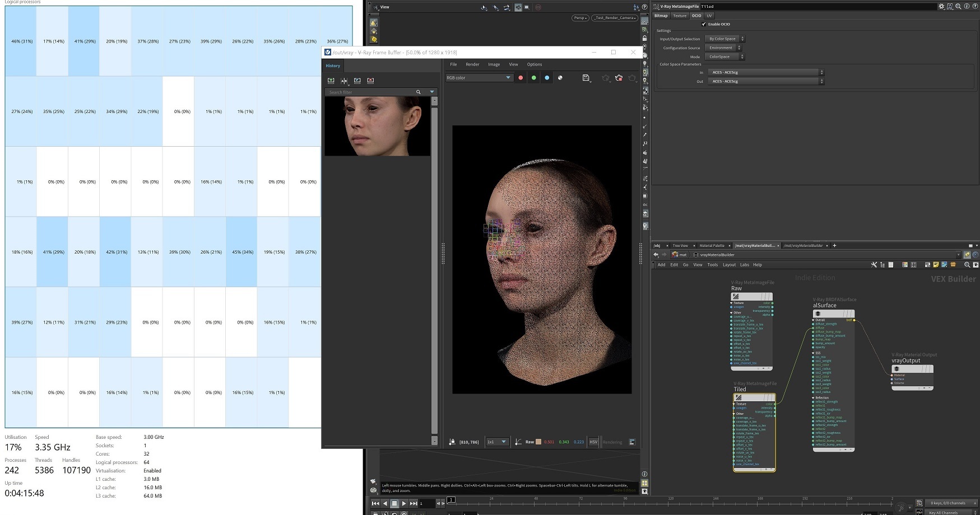Open Render menu in V-Ray Frame Buffer
Screen dimensions: 980x515
472,64
